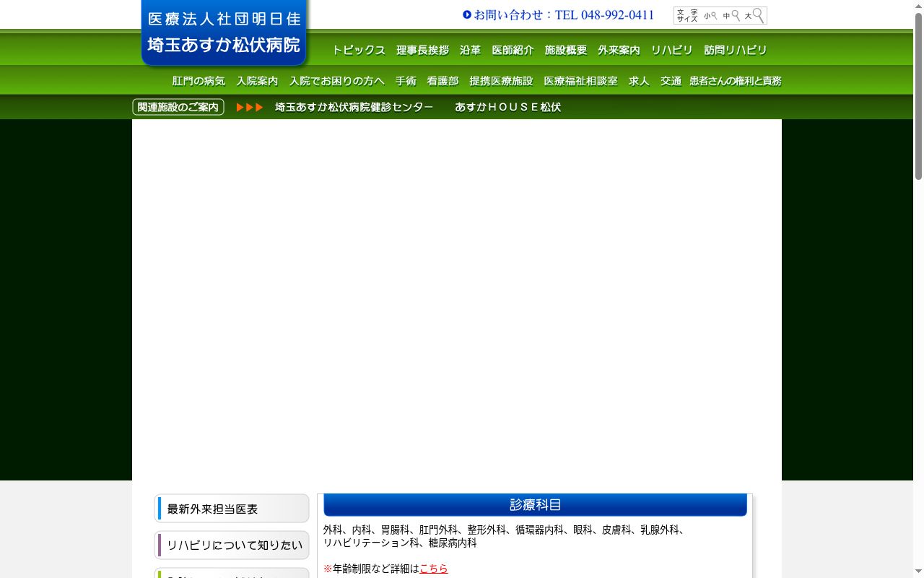Visit 埼玉あすか松伏病院健診センター link
924x578 pixels.
click(x=354, y=107)
